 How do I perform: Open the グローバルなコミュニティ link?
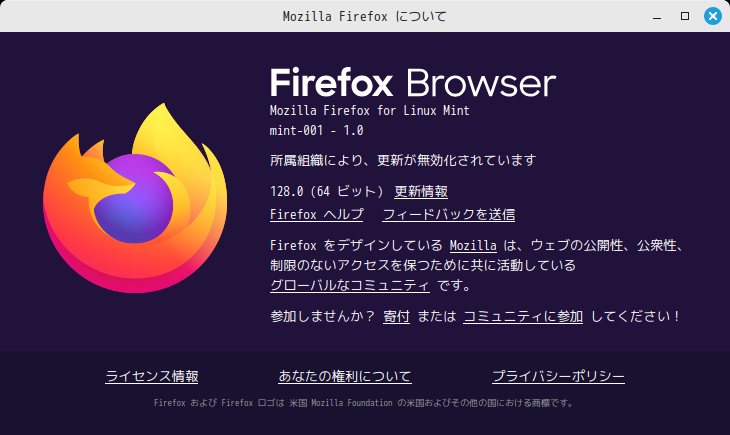coord(350,285)
